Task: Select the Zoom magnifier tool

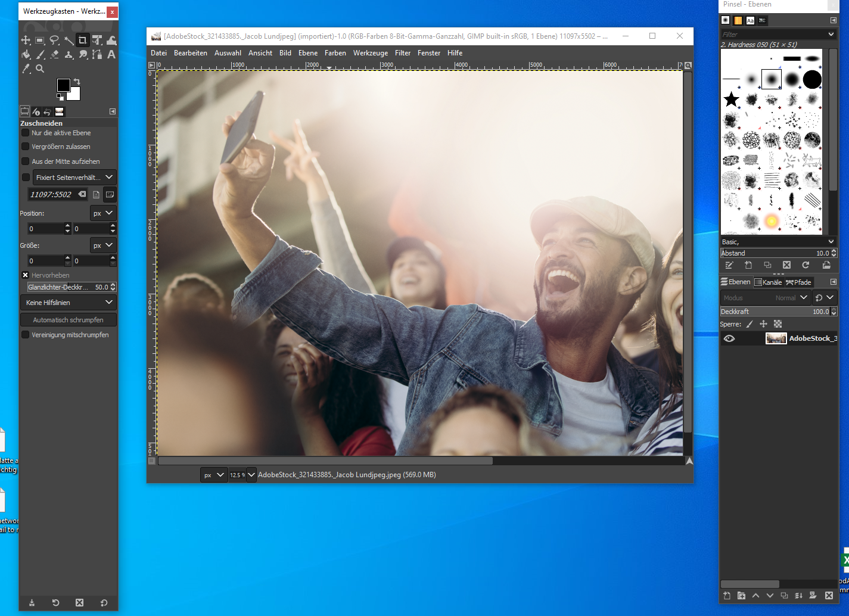Action: [40, 69]
